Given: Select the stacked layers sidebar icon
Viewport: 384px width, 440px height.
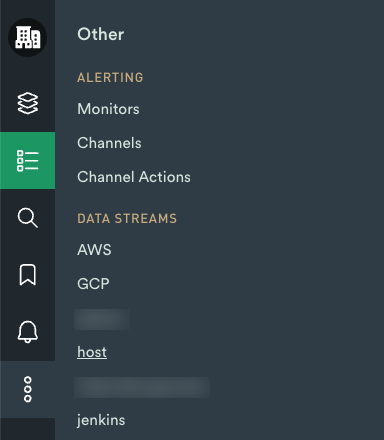Looking at the screenshot, I should (x=28, y=103).
